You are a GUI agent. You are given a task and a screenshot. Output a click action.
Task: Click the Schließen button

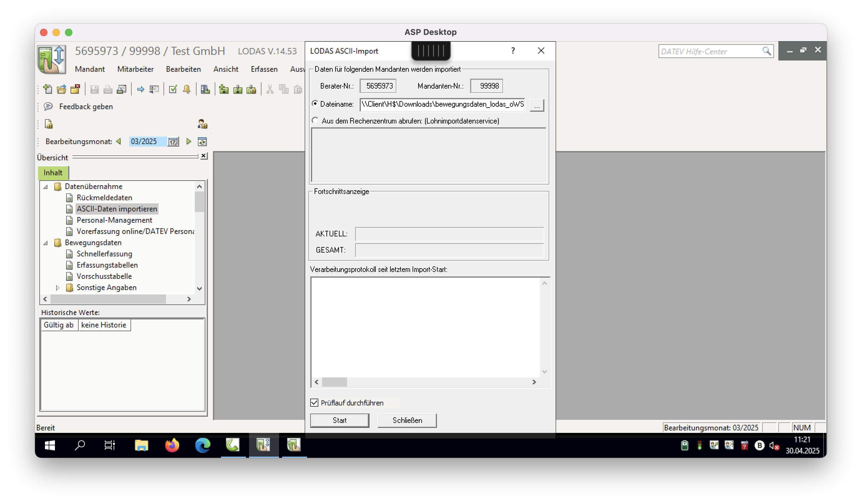point(407,420)
